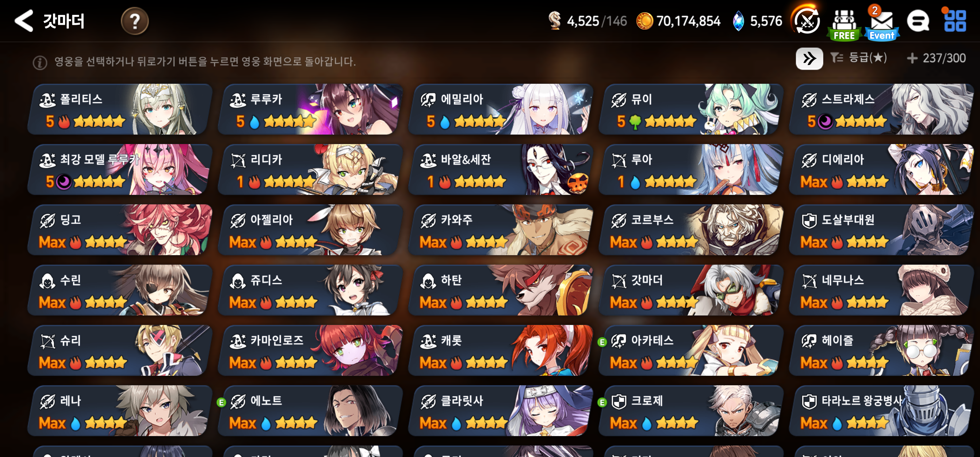Tap the energy 4,525/146 counter
Screen dimensions: 980x457
point(588,21)
